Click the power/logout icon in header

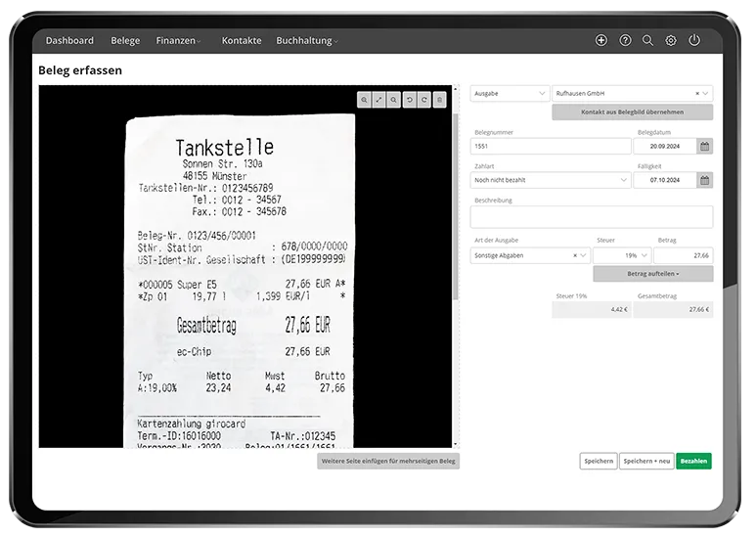694,40
